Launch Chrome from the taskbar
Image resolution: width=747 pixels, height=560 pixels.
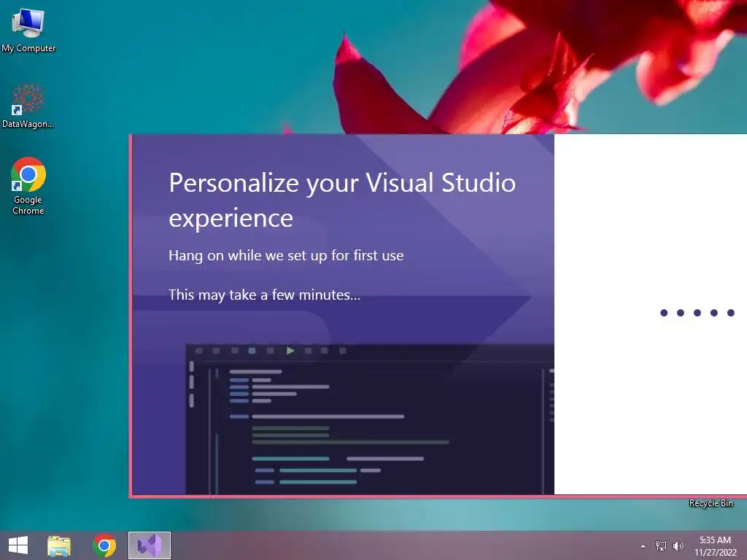104,545
